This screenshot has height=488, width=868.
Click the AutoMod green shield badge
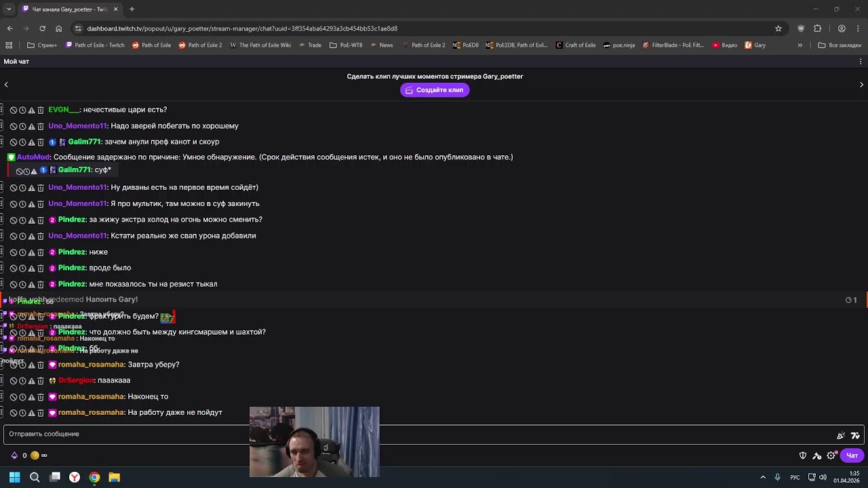click(x=11, y=157)
